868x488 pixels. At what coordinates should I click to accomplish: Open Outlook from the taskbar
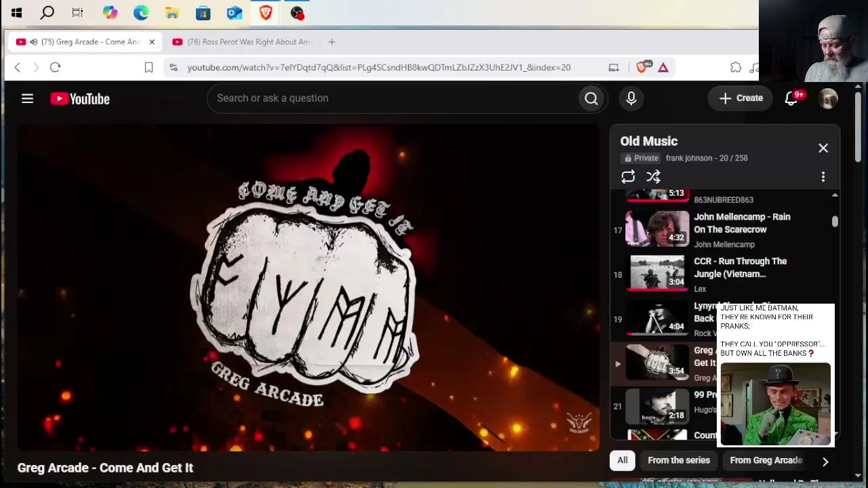tap(234, 12)
